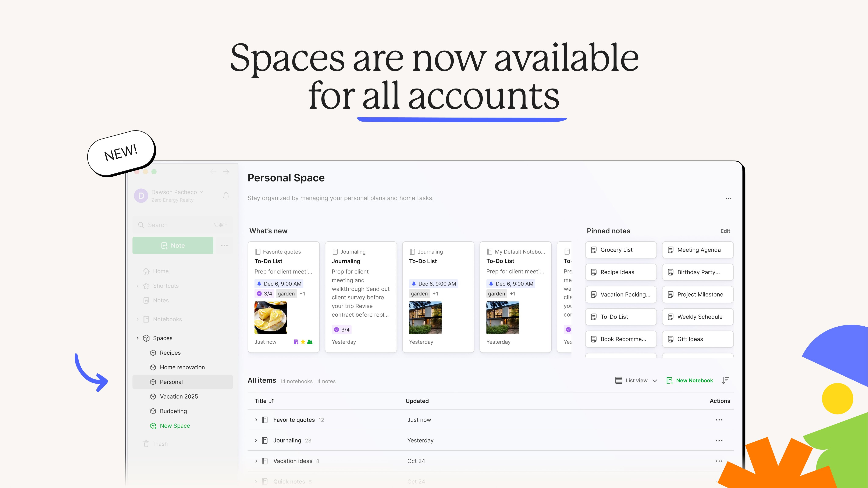Open Notebooks in sidebar

point(167,319)
